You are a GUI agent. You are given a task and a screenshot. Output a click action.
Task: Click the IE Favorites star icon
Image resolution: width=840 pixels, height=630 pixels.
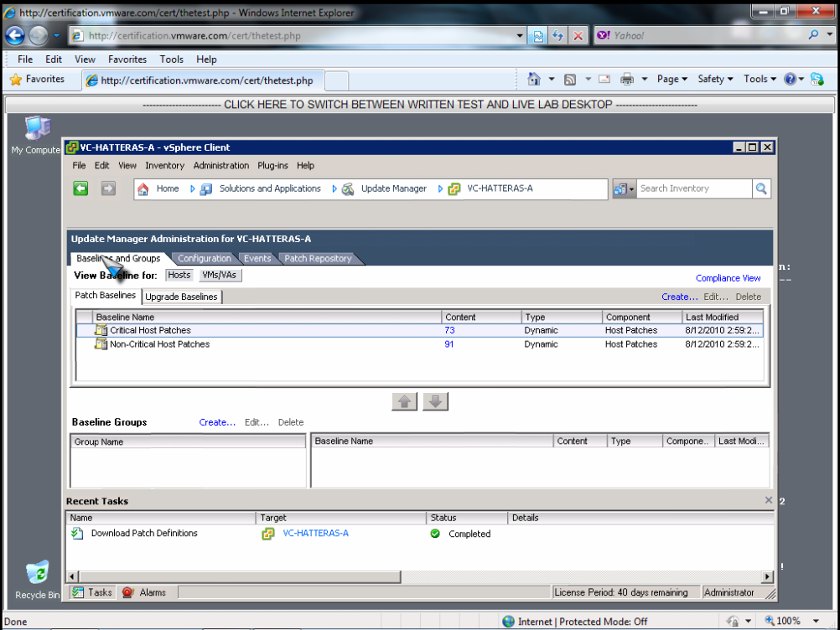click(x=16, y=80)
